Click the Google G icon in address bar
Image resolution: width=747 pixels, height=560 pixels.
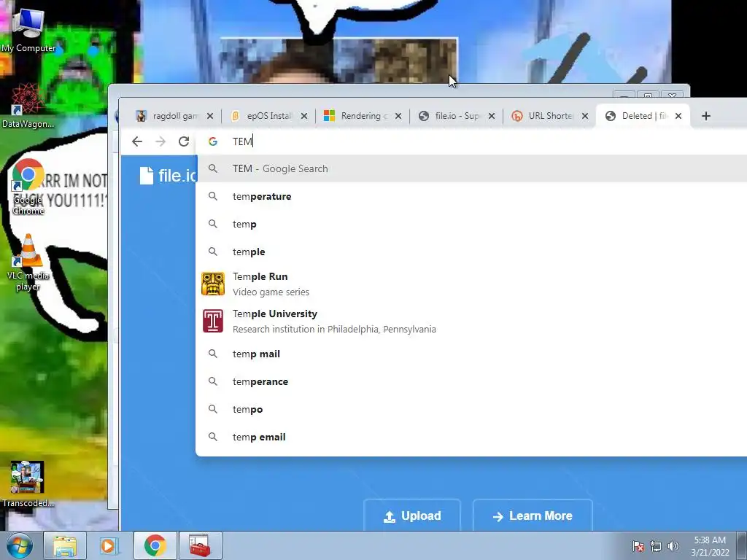tap(213, 141)
